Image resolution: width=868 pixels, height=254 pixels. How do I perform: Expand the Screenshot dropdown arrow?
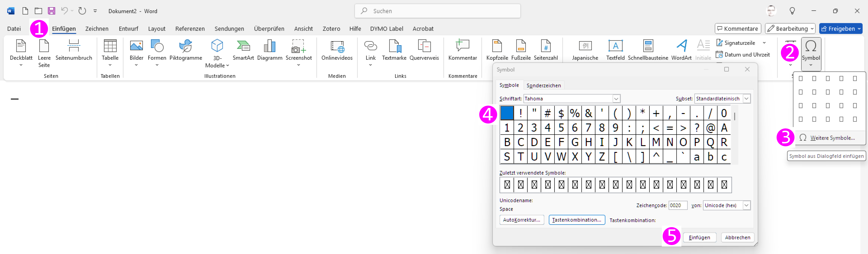pyautogui.click(x=299, y=65)
